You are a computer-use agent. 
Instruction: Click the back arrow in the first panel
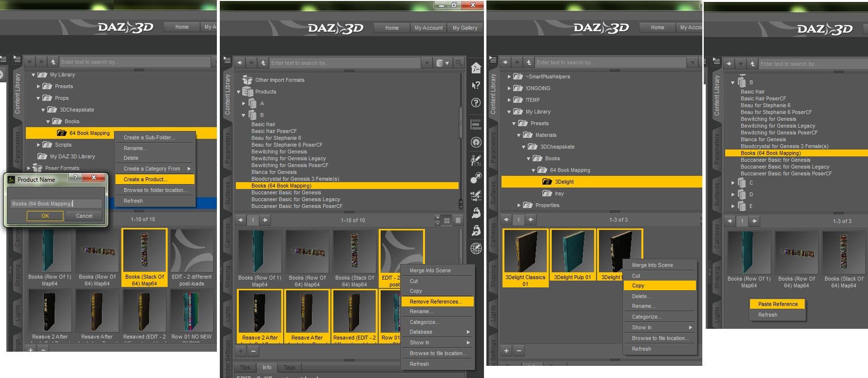point(30,62)
